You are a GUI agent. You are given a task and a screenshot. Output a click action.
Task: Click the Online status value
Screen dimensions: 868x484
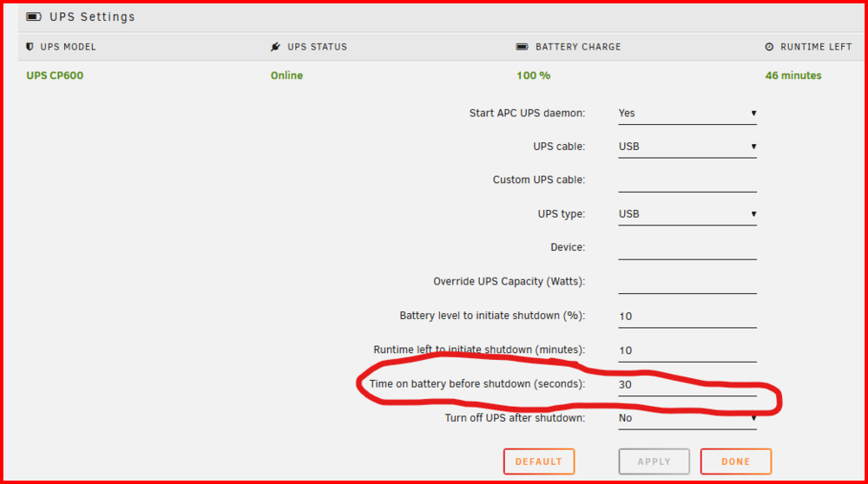coord(286,75)
